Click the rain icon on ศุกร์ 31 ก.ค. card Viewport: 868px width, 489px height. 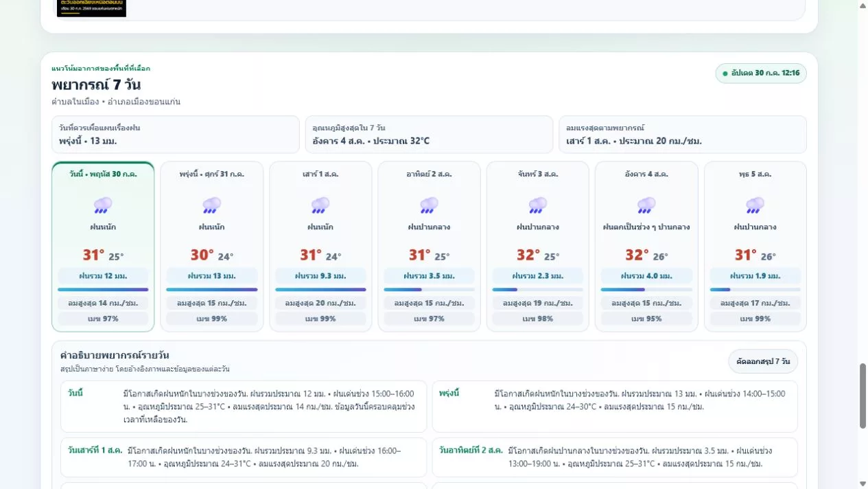[211, 205]
